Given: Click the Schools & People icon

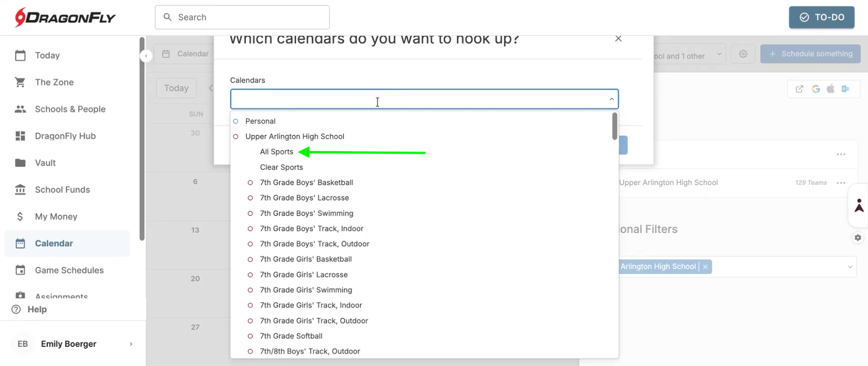Looking at the screenshot, I should click(x=20, y=109).
